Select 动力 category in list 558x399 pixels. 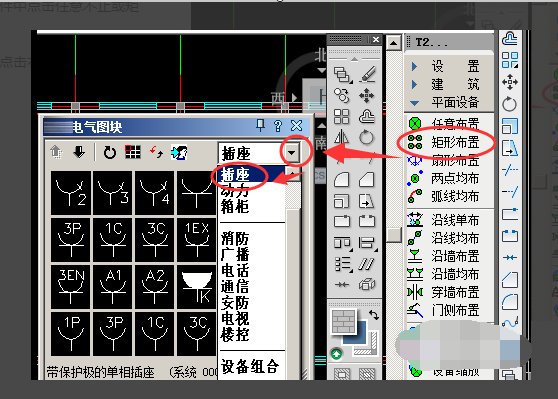pyautogui.click(x=235, y=191)
